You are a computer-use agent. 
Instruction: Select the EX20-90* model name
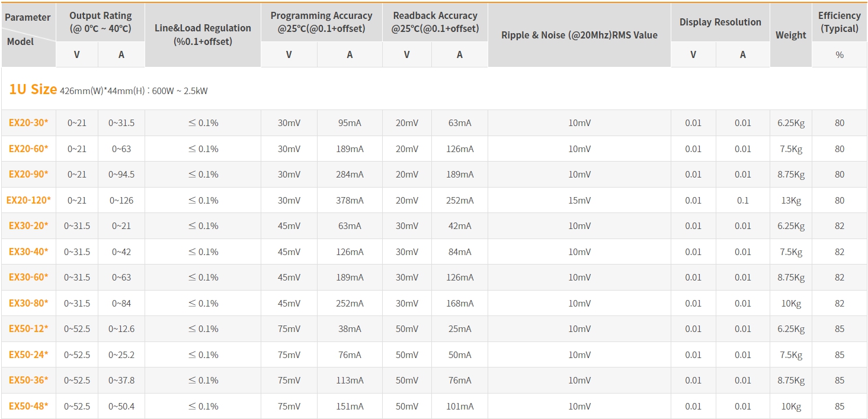(28, 175)
